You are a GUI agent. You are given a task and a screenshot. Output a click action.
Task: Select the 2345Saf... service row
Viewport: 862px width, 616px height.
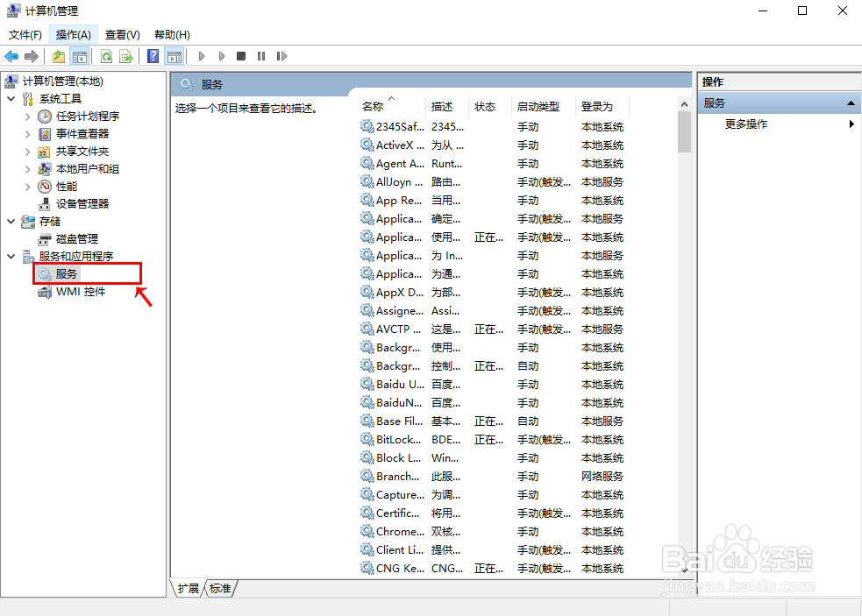click(x=494, y=127)
